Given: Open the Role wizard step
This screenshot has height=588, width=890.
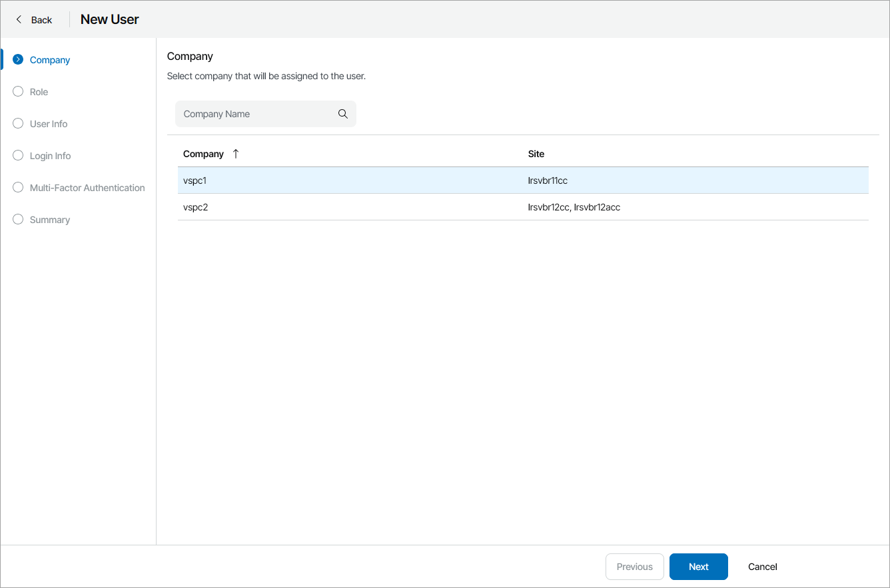Looking at the screenshot, I should (39, 92).
